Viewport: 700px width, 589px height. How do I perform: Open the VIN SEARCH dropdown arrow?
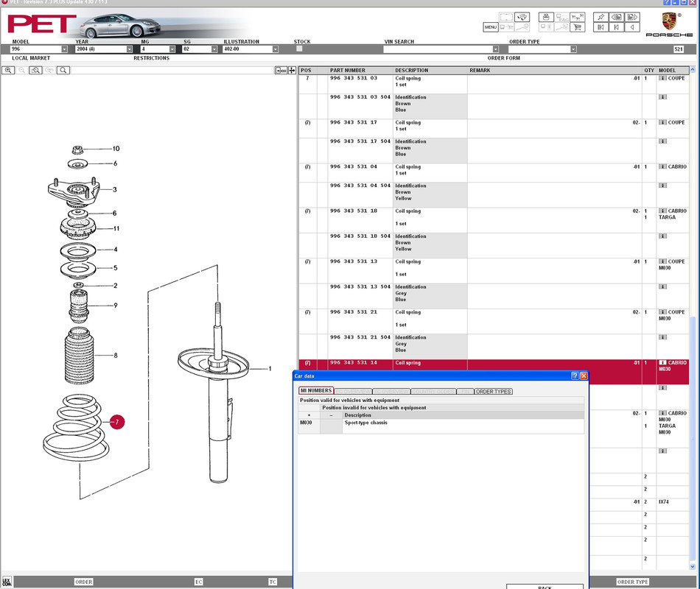(x=496, y=49)
